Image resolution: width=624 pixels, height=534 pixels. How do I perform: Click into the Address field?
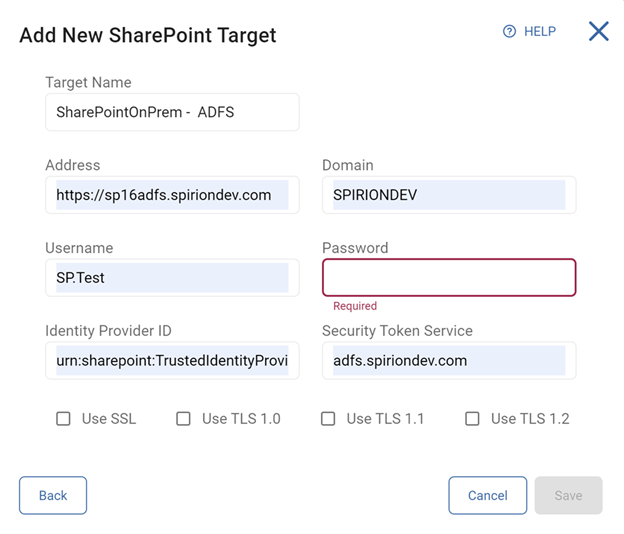click(172, 195)
